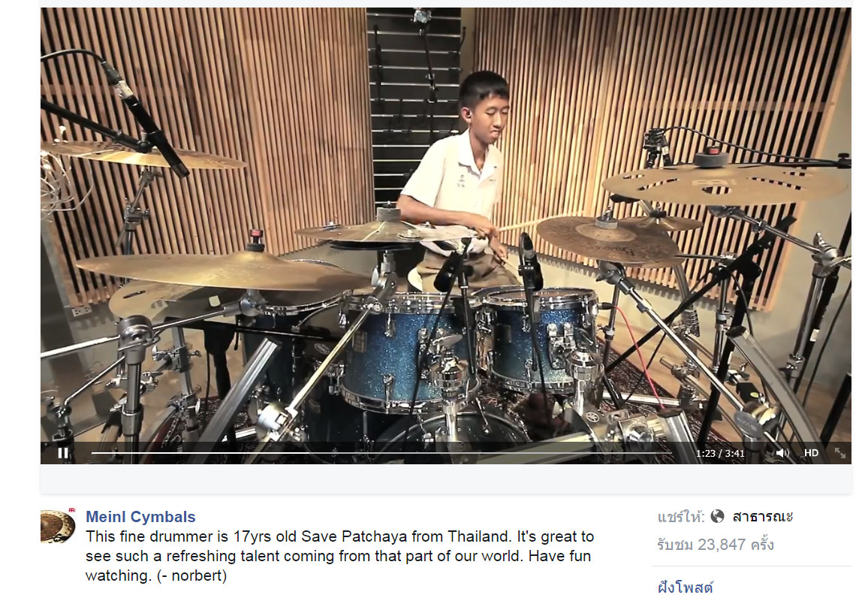Click the 1:23 / 3:41 time display
The width and height of the screenshot is (868, 595).
point(719,453)
